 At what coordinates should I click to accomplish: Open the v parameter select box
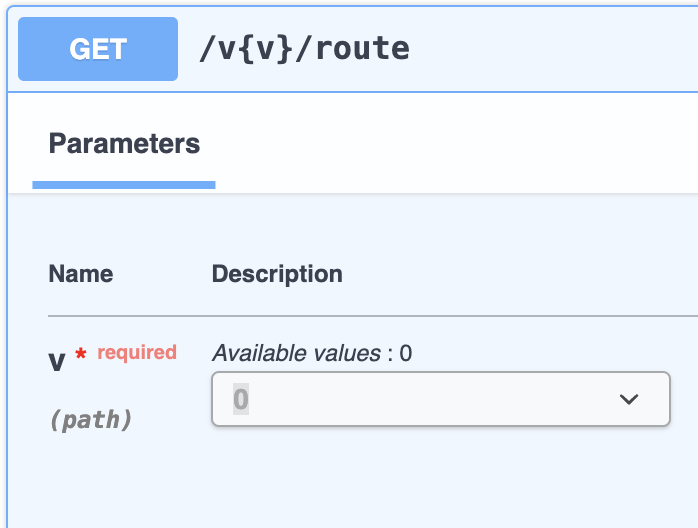(x=441, y=399)
